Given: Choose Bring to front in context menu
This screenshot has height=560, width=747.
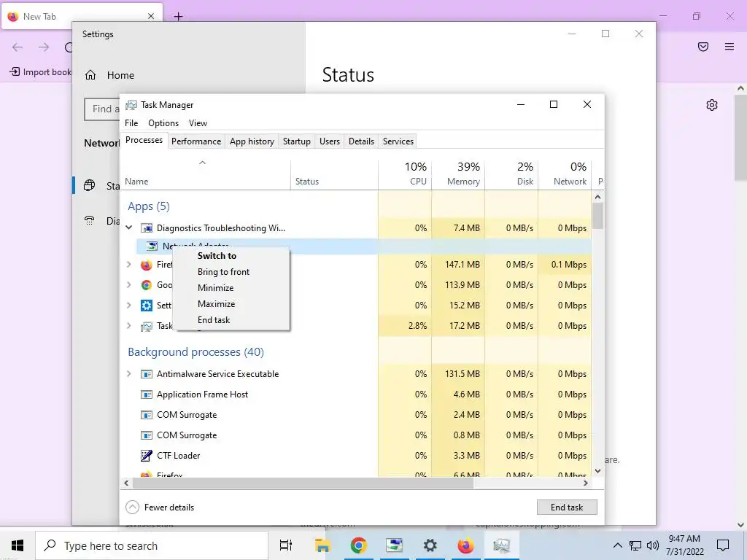Looking at the screenshot, I should (231, 272).
